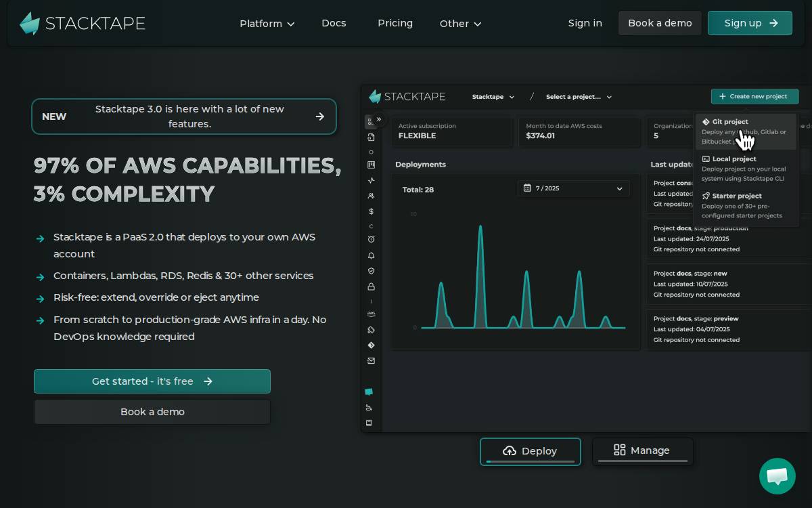Open the alarm clock icon in sidebar
Screen dimensions: 812x508
[371, 239]
